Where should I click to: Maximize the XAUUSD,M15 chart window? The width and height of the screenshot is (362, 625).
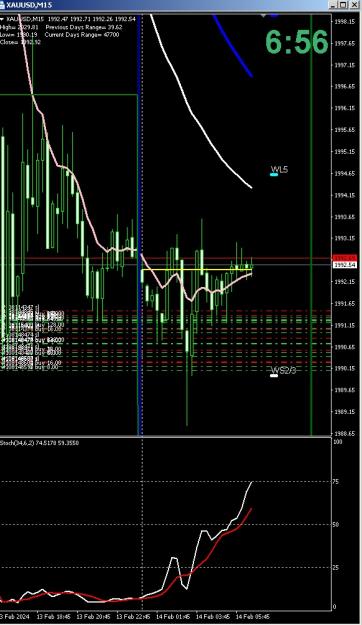(343, 5)
